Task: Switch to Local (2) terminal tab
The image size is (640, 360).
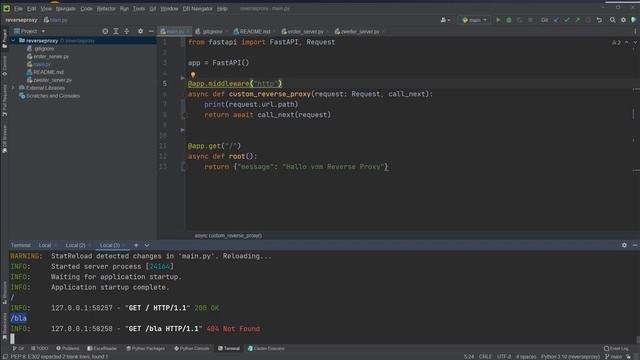Action: pyautogui.click(x=76, y=245)
